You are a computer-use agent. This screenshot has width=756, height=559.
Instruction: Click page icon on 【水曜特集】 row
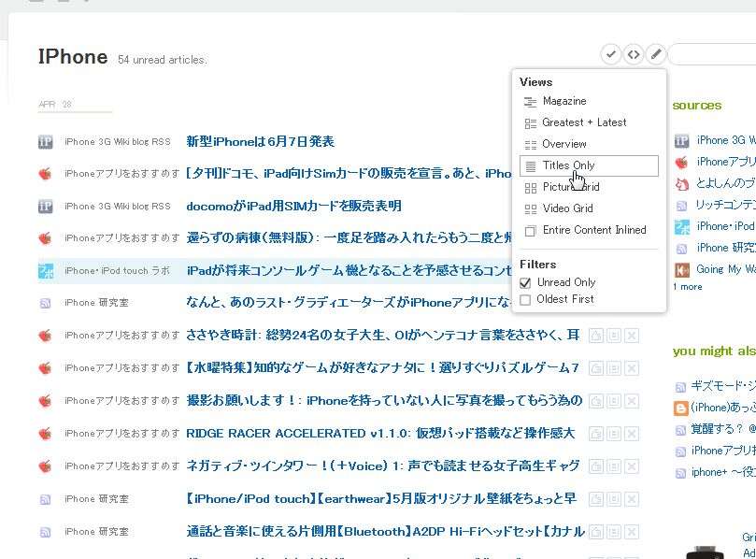point(614,368)
